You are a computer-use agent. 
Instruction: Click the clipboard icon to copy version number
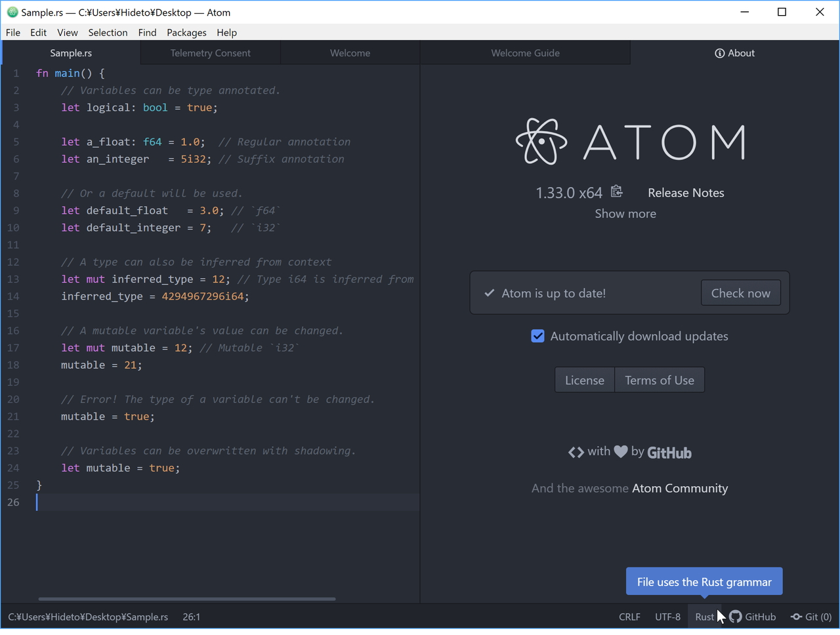[x=616, y=191]
